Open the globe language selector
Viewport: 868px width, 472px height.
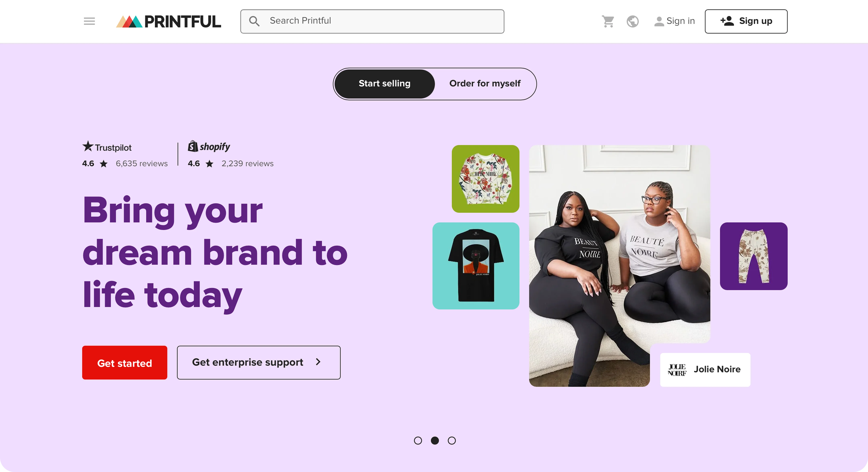point(632,22)
